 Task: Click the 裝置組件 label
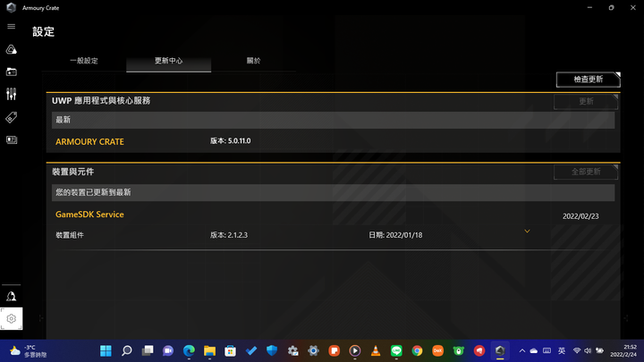point(70,235)
